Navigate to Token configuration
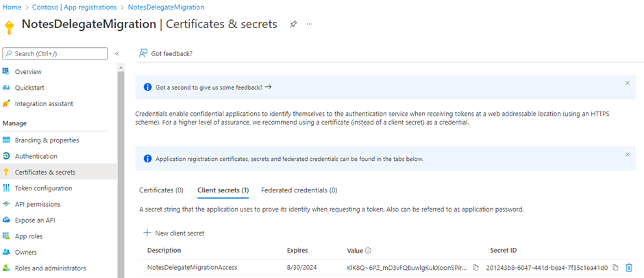 click(43, 188)
